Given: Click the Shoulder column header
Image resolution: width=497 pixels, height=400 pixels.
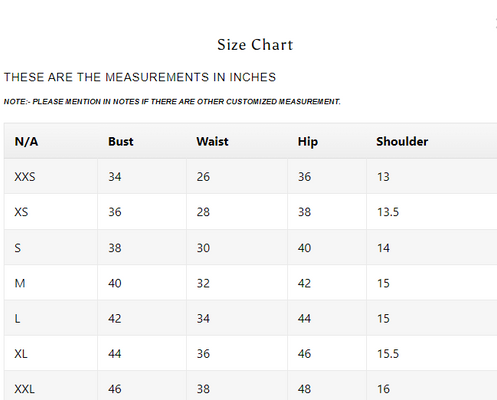Looking at the screenshot, I should coord(402,141).
